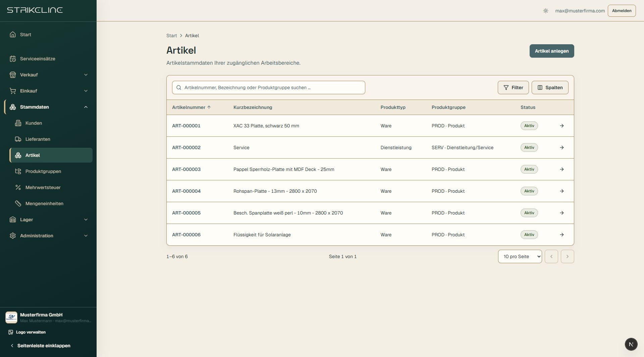Expand the Administration menu section
The width and height of the screenshot is (644, 357).
48,236
